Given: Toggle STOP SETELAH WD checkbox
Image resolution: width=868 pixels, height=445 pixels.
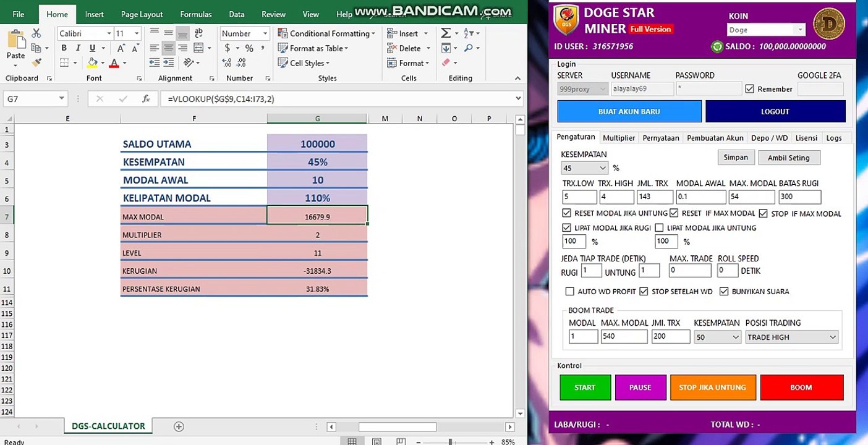Looking at the screenshot, I should 644,292.
